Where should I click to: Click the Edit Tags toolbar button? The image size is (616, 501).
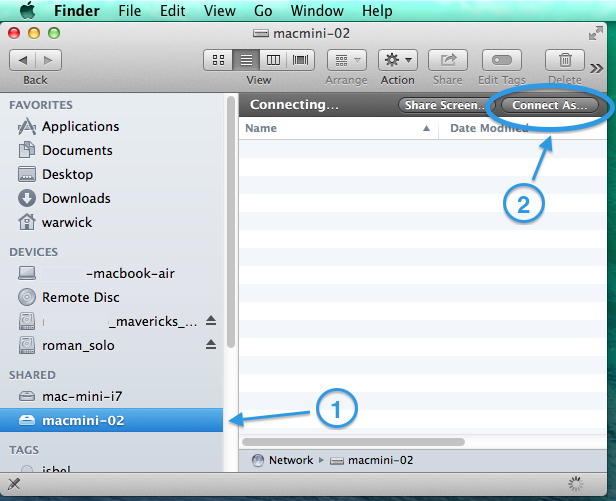(x=502, y=60)
